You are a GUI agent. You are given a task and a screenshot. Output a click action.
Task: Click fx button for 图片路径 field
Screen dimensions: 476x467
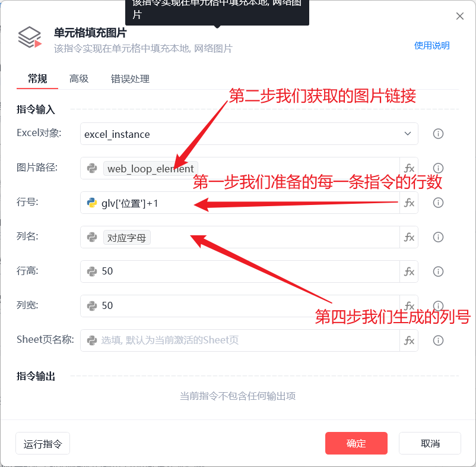coord(409,168)
